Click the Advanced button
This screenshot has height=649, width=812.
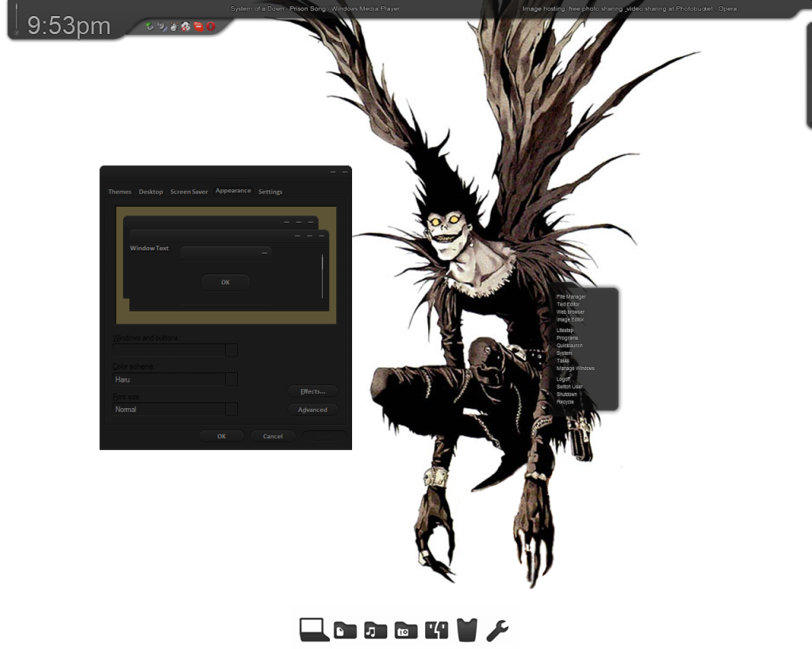[312, 410]
